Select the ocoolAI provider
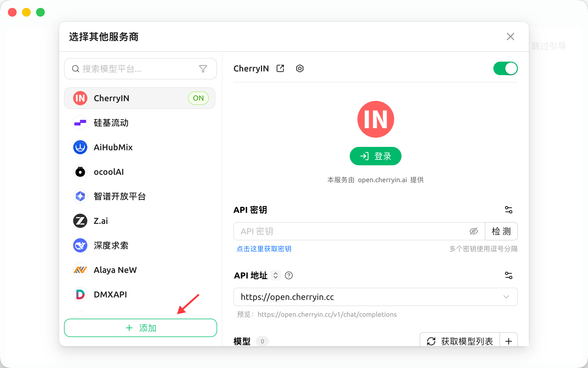The image size is (588, 368). (140, 172)
